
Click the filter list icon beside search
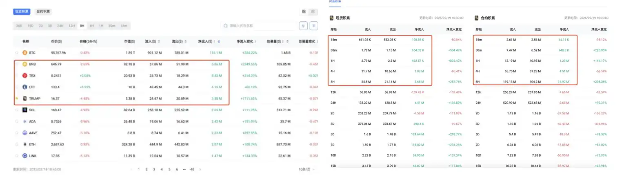314,26
